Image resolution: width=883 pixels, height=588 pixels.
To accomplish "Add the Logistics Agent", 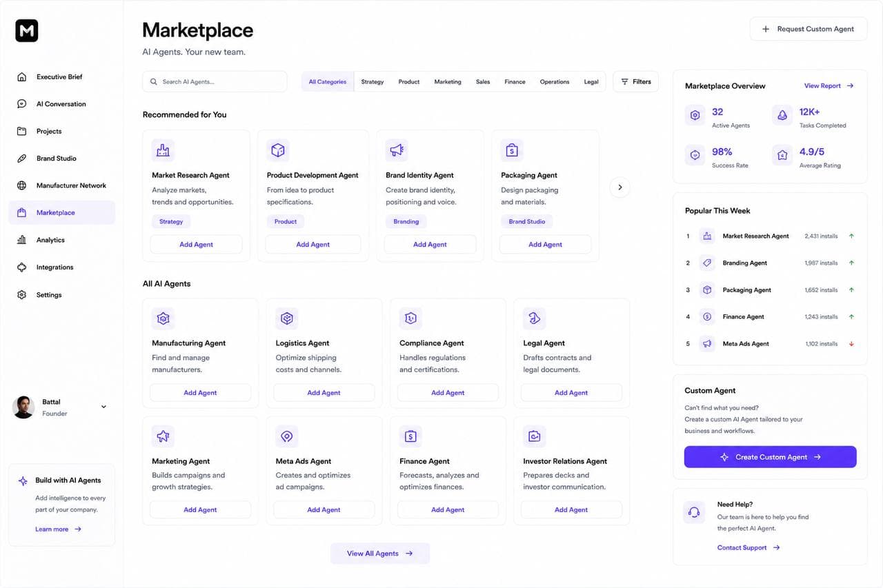I will (x=324, y=392).
